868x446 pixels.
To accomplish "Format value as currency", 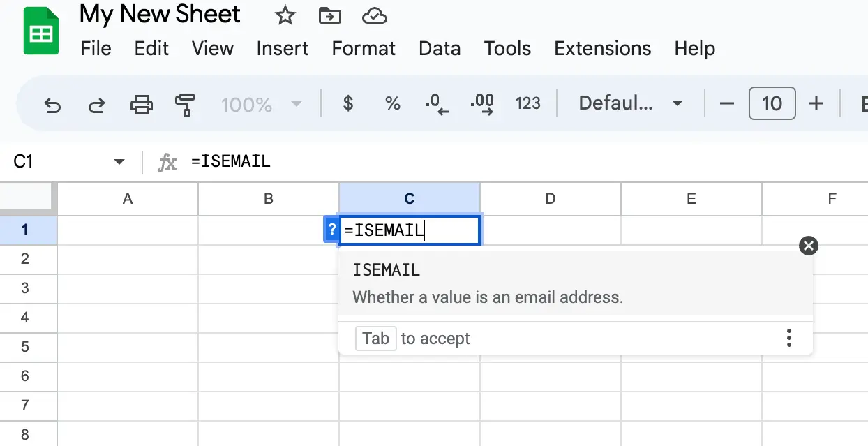I will (x=347, y=103).
